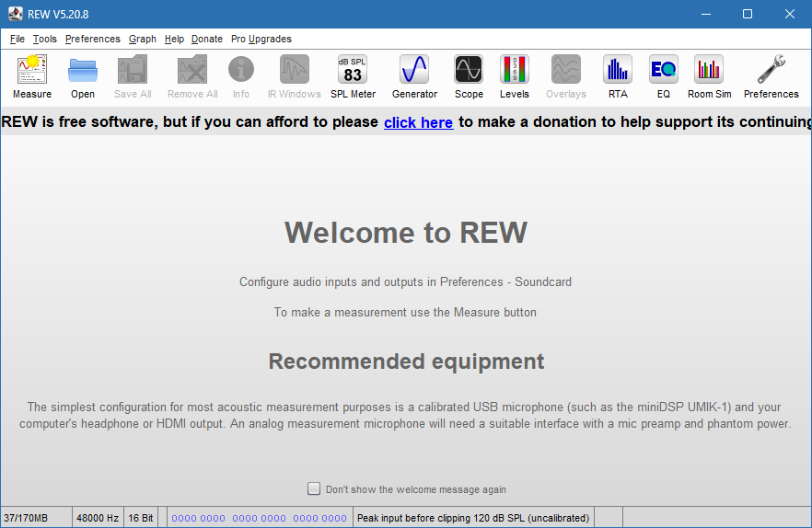Viewport: 812px width, 528px height.
Task: Start a new measurement with Measure icon
Action: 32,70
